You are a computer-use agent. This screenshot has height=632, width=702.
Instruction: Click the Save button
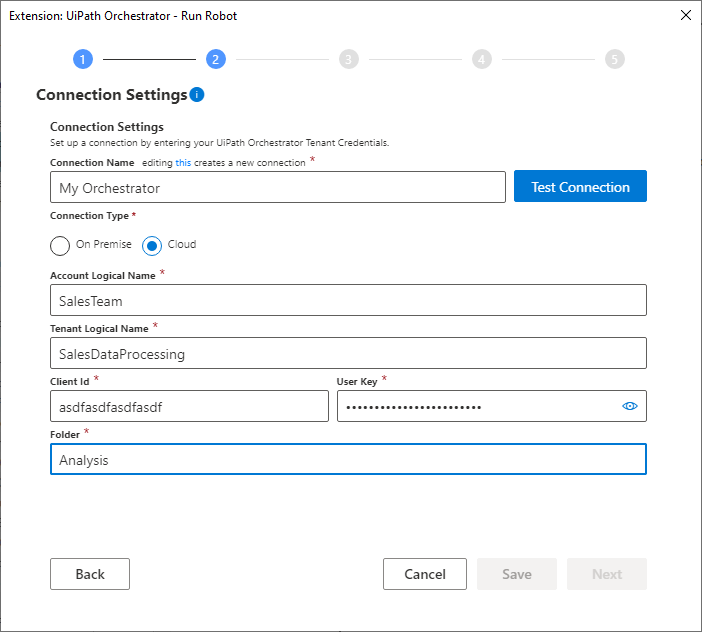pos(517,574)
